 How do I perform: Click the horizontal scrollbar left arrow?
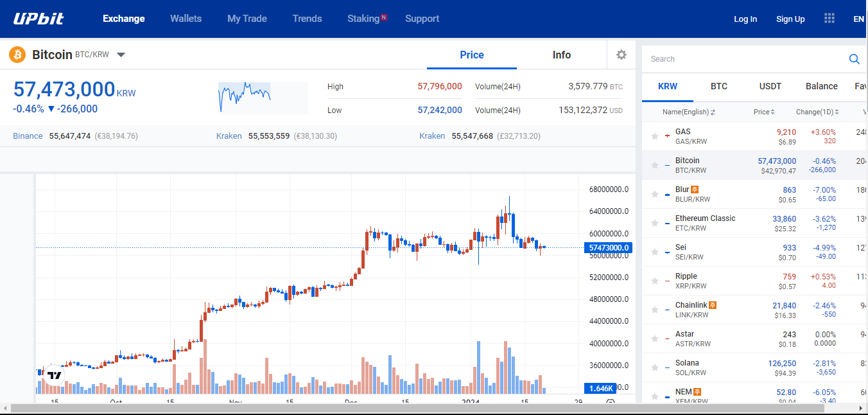(x=5, y=409)
